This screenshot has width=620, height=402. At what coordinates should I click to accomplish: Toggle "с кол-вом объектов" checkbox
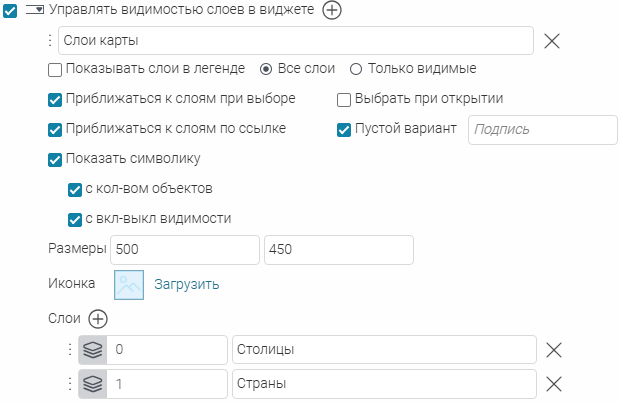pos(75,190)
